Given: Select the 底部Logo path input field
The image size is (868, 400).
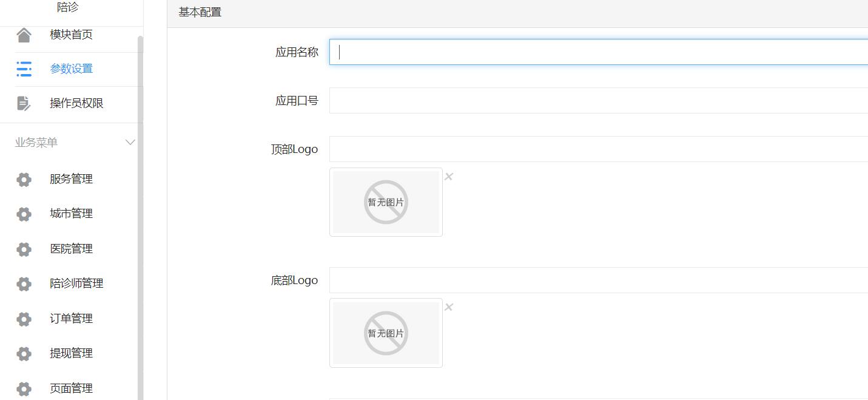Looking at the screenshot, I should [x=598, y=280].
